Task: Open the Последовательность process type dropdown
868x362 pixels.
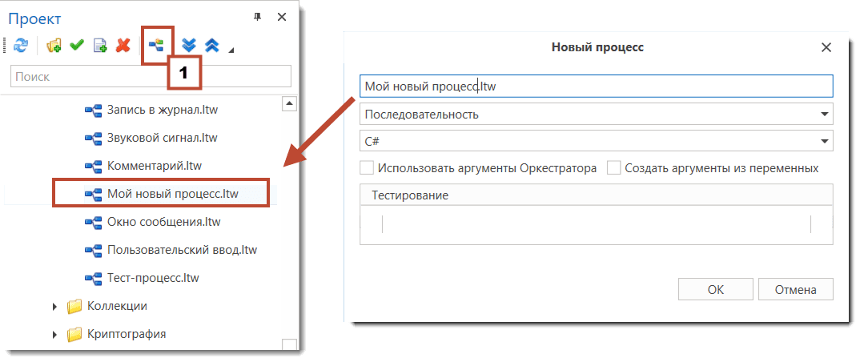Action: 824,114
